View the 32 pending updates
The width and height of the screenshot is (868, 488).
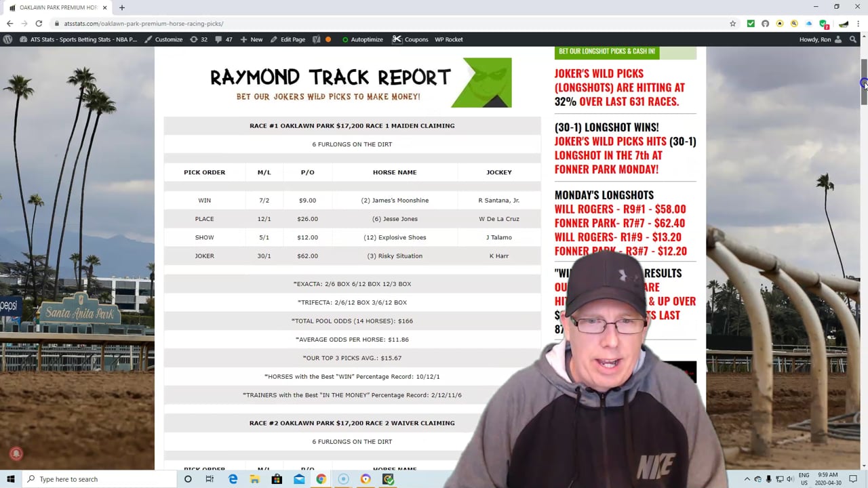point(199,39)
